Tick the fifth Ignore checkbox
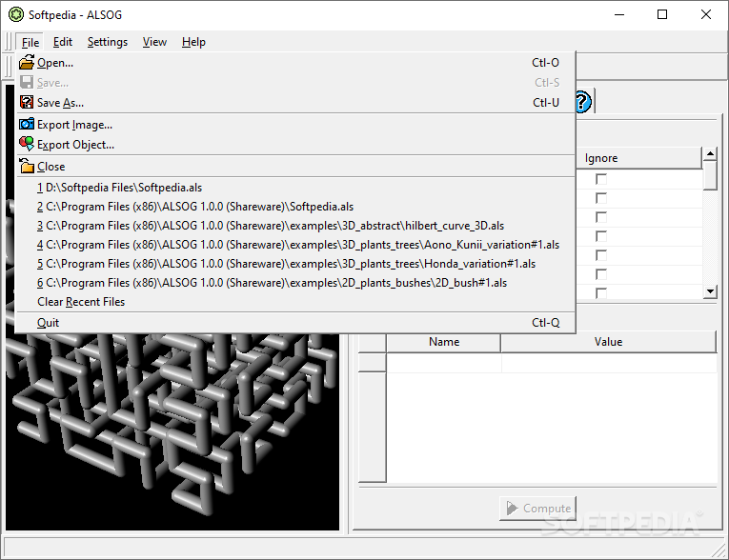Viewport: 729px width, 560px height. (x=601, y=255)
